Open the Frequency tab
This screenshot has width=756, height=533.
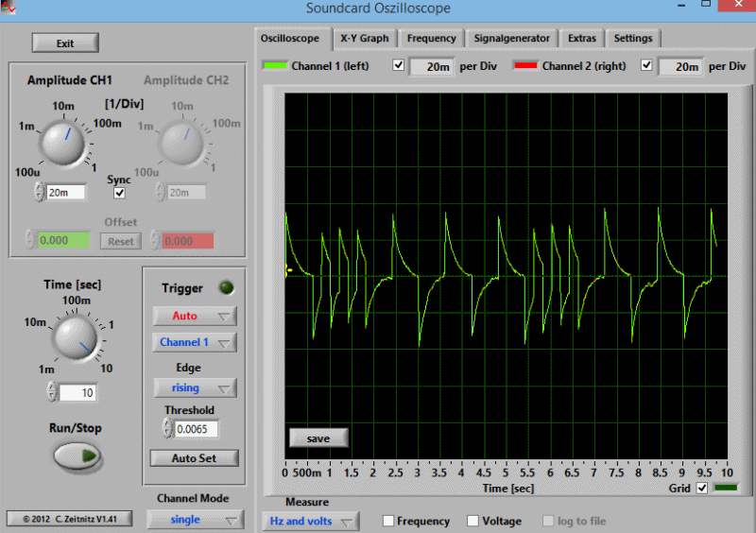pyautogui.click(x=431, y=38)
